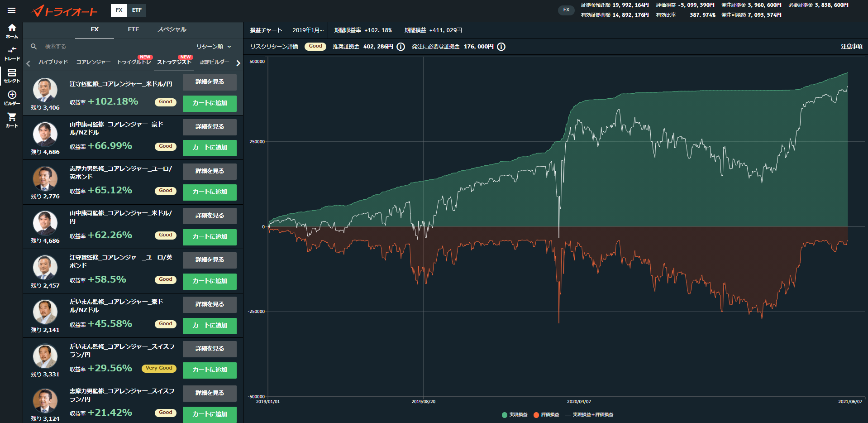Open the Select sidebar icon
The height and width of the screenshot is (423, 868).
click(12, 76)
